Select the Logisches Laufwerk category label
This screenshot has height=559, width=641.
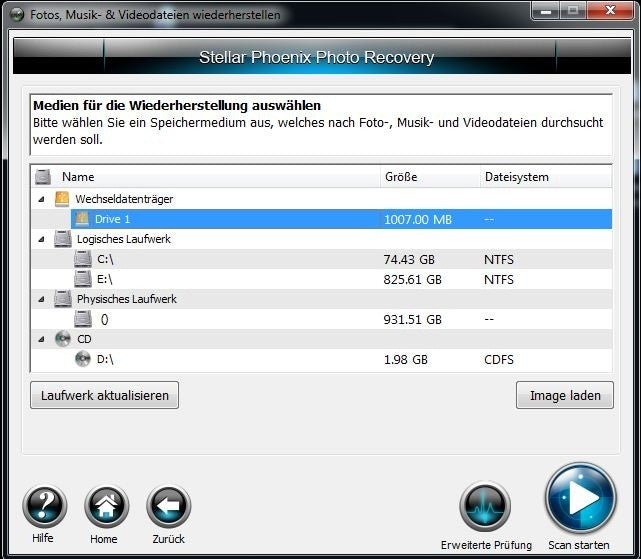124,239
